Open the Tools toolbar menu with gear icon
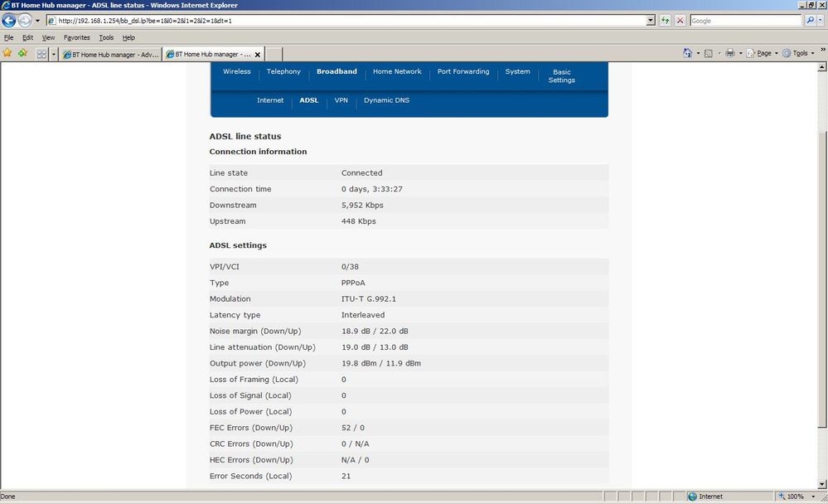The height and width of the screenshot is (504, 828). coord(798,53)
